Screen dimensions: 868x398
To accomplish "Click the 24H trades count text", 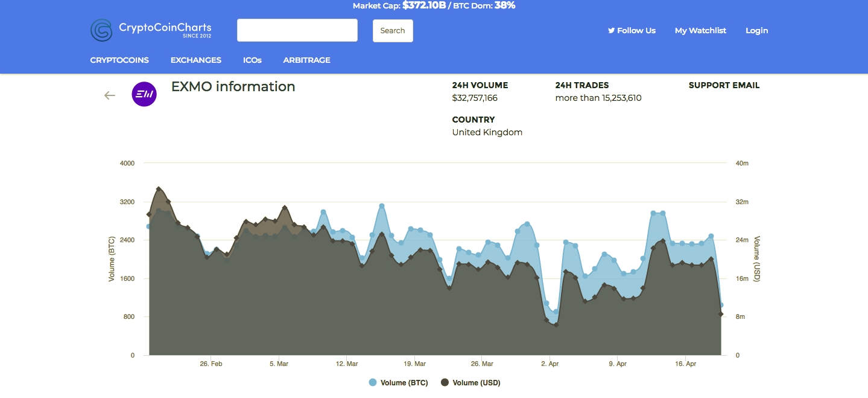I will pyautogui.click(x=598, y=98).
